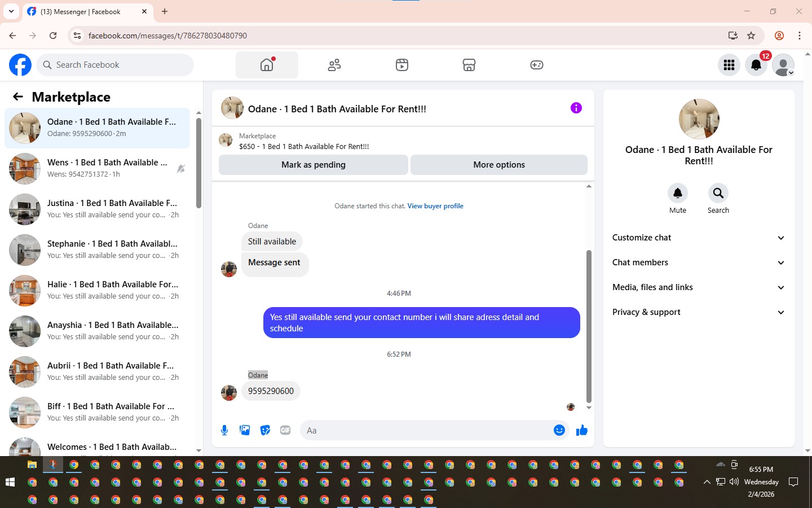The image size is (812, 508).
Task: Focus the Aa message input field
Action: click(x=426, y=430)
